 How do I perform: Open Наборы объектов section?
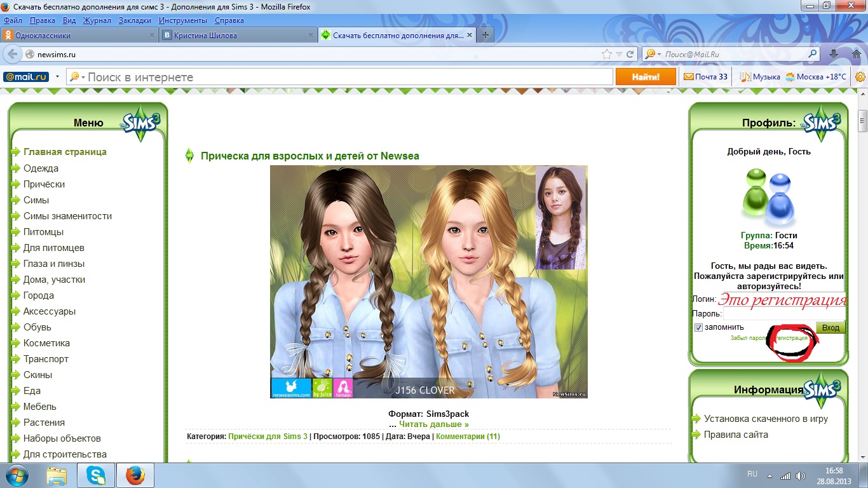click(x=62, y=438)
